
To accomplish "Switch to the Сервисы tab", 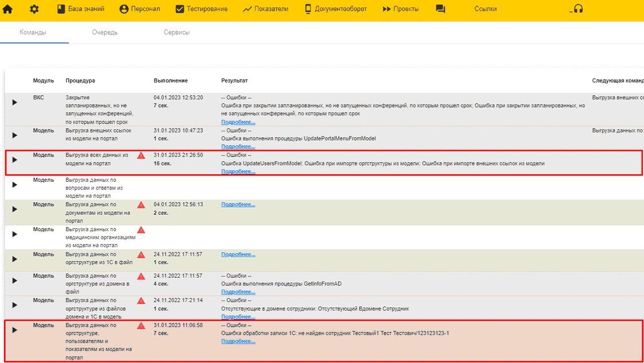I will coord(176,32).
